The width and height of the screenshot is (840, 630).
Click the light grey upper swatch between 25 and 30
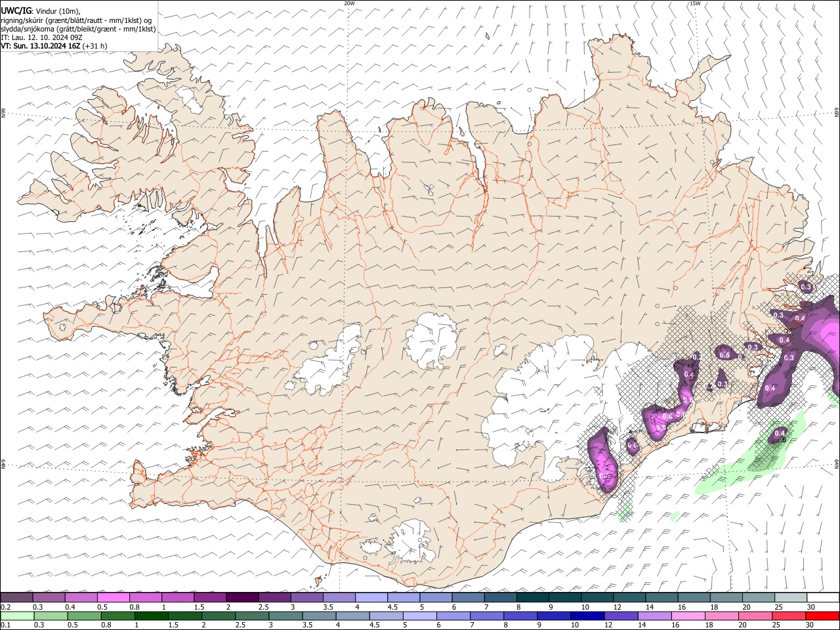pos(791,597)
